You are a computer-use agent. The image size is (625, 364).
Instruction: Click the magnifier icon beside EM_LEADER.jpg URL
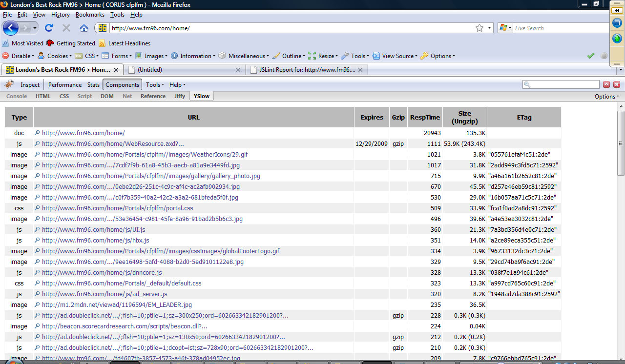[x=37, y=304]
